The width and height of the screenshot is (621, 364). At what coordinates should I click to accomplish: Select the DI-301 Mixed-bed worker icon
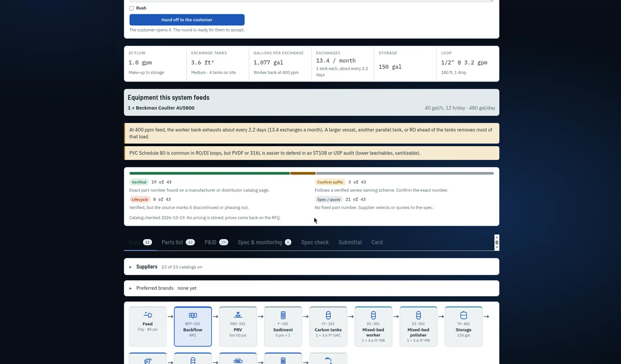[373, 315]
